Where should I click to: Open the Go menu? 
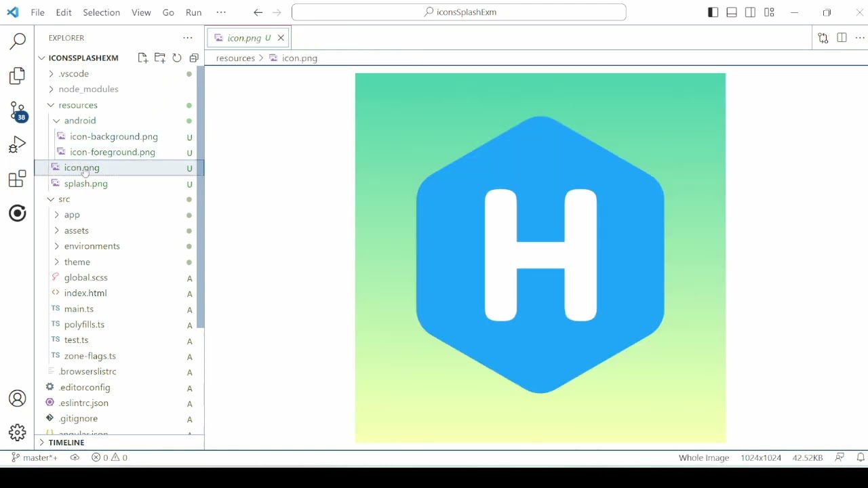click(x=168, y=12)
